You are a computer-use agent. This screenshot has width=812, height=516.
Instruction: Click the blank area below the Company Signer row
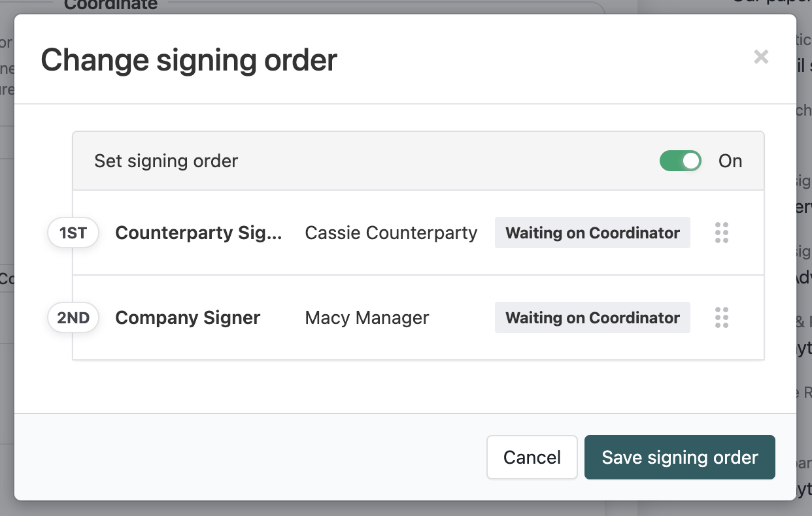coord(405,387)
